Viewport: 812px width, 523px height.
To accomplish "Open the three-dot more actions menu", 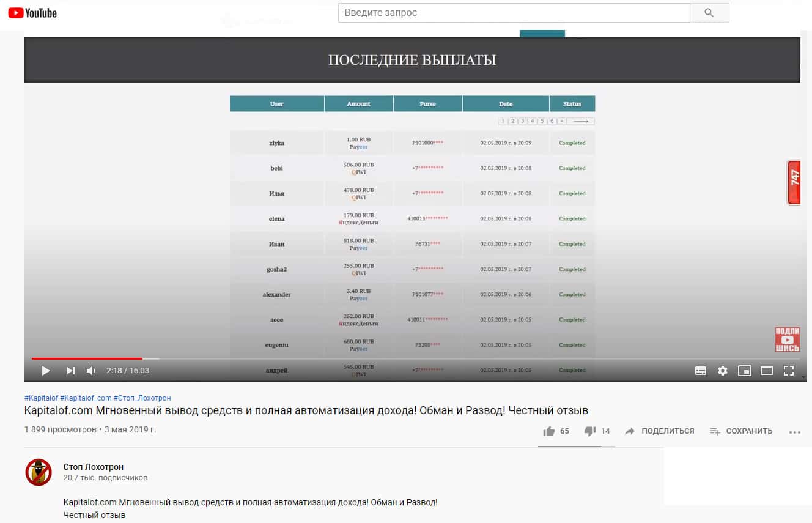I will click(794, 432).
